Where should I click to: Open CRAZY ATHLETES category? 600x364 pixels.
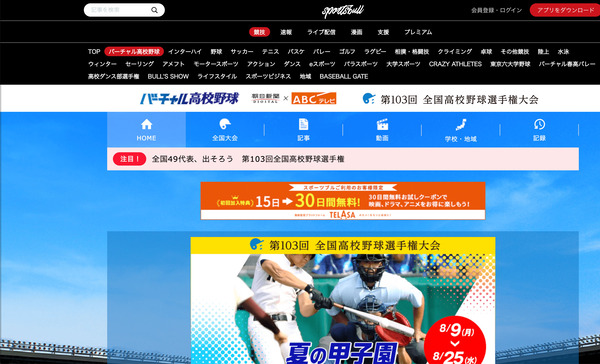(x=455, y=64)
